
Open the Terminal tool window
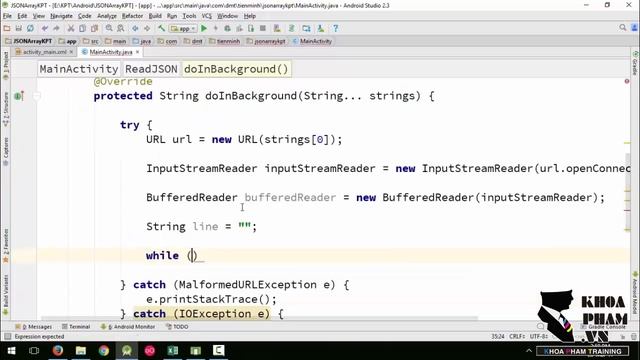[76, 327]
